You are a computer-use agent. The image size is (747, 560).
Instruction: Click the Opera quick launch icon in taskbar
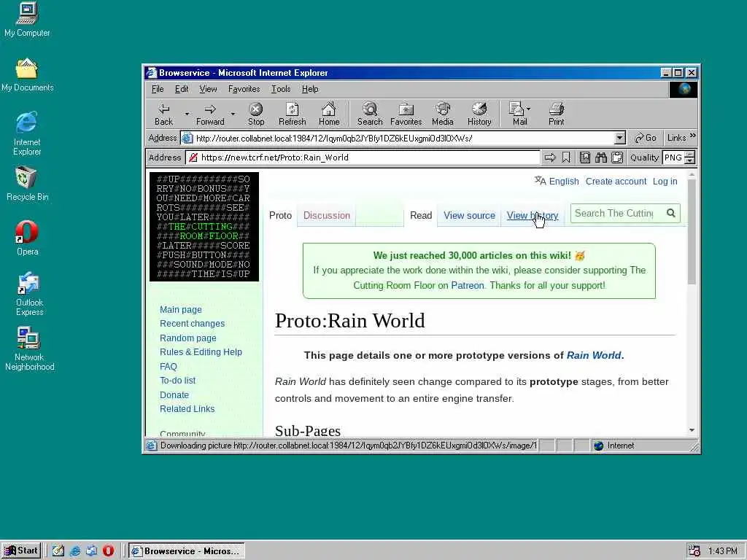coord(108,551)
